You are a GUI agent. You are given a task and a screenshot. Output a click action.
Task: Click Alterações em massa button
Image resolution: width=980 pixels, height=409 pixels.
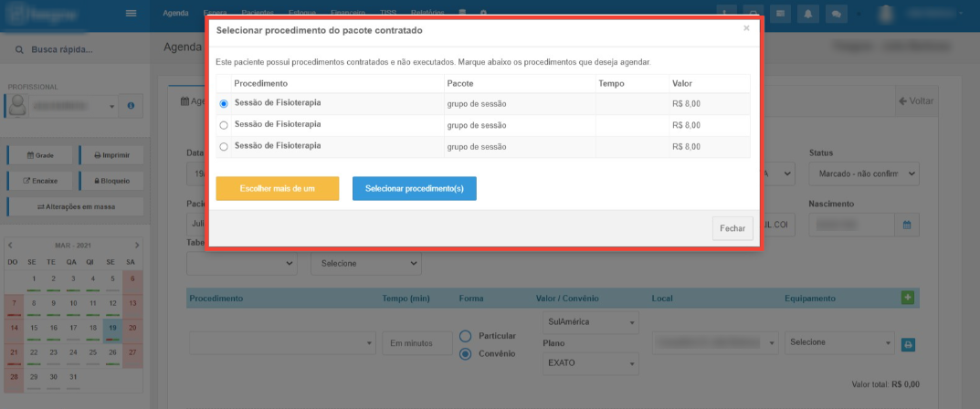pyautogui.click(x=75, y=206)
